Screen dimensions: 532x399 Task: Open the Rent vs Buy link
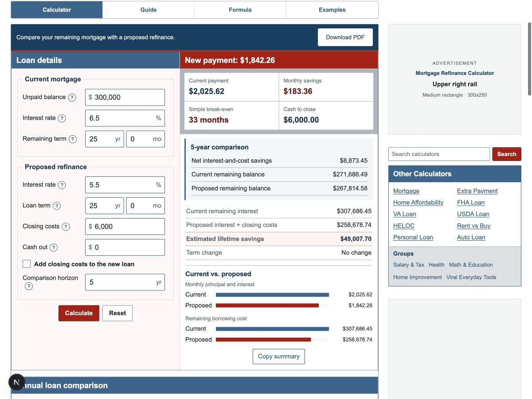point(474,226)
